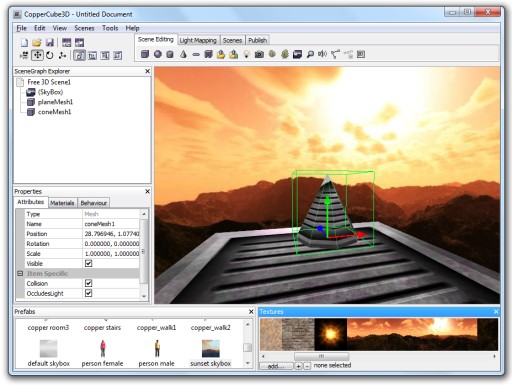Open the Materials properties tab
512x385 pixels.
(62, 203)
